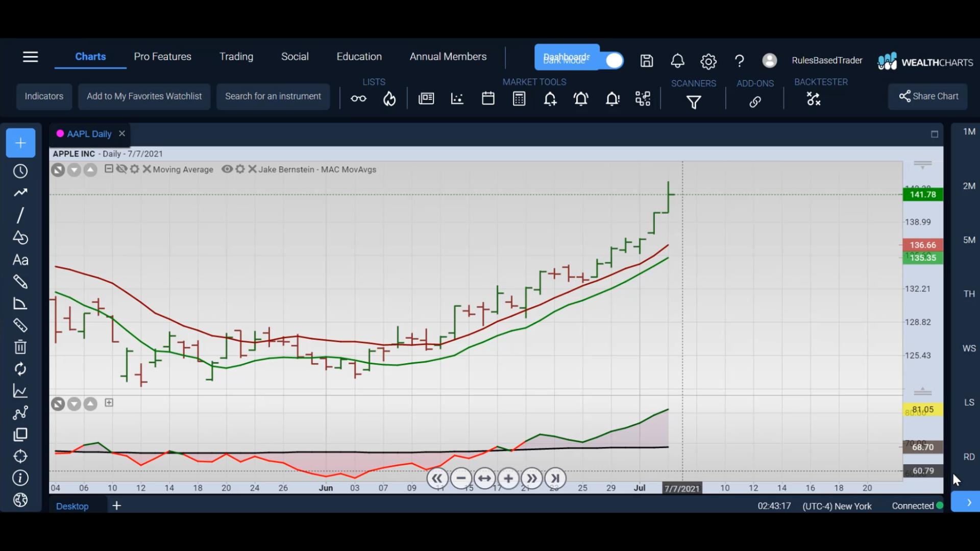Select the Aa text annotation tool

click(20, 260)
